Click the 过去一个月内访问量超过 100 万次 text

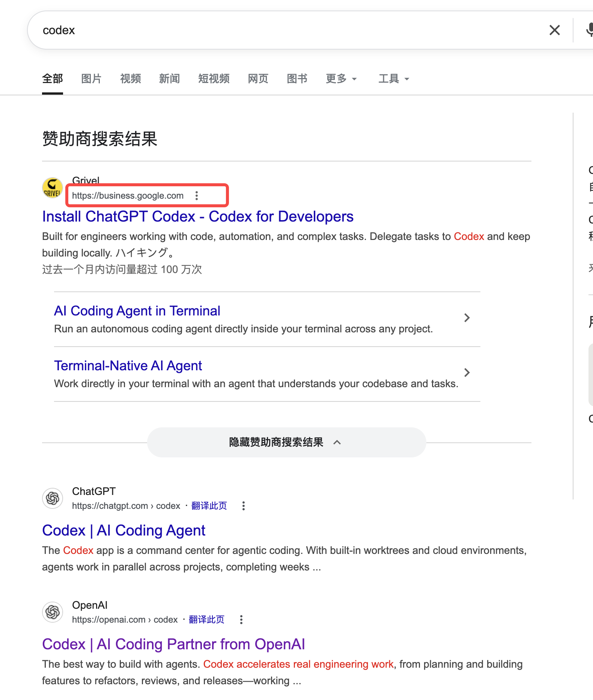pyautogui.click(x=122, y=269)
